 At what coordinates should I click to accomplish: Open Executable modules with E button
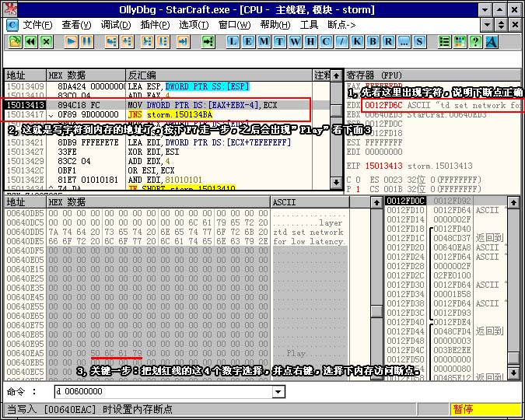(x=248, y=42)
